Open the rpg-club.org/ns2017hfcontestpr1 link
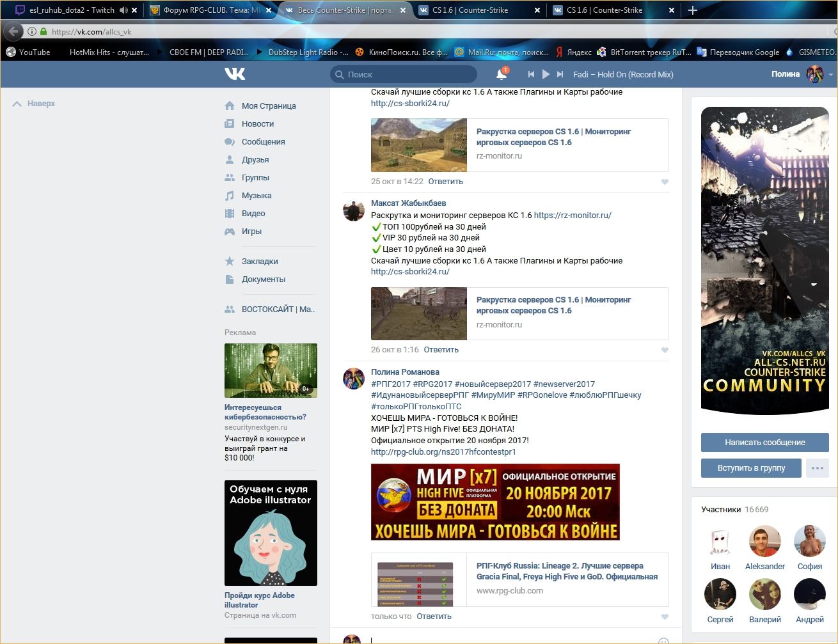The width and height of the screenshot is (838, 644). 443,452
